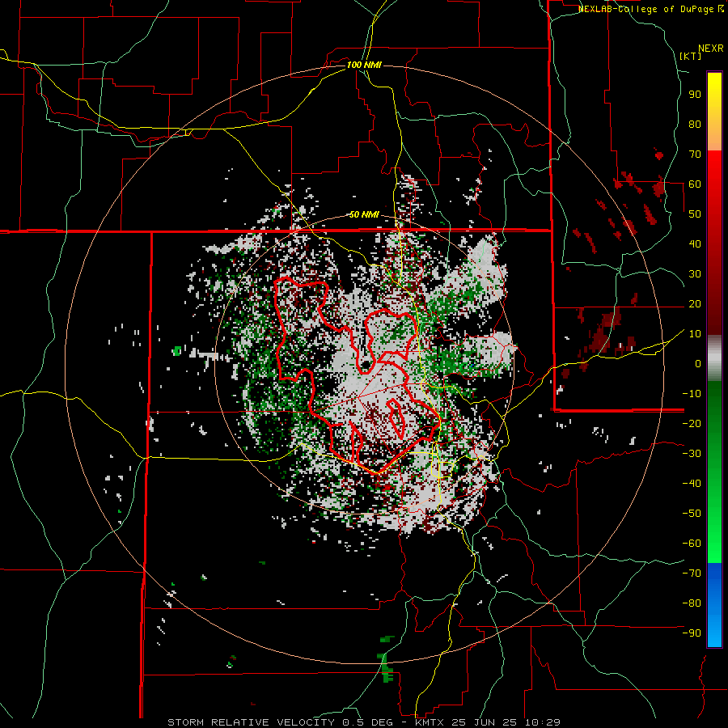
Task: Click the positive 50 scale value
Action: point(695,214)
